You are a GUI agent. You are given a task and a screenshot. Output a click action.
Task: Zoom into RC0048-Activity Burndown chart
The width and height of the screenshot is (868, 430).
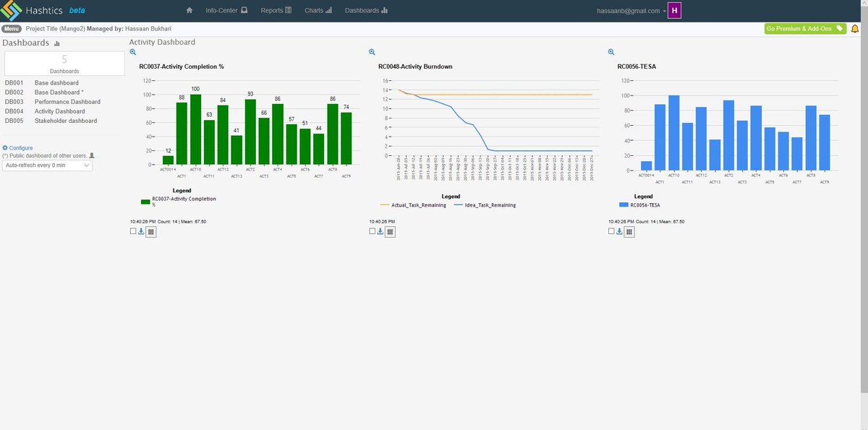point(372,52)
